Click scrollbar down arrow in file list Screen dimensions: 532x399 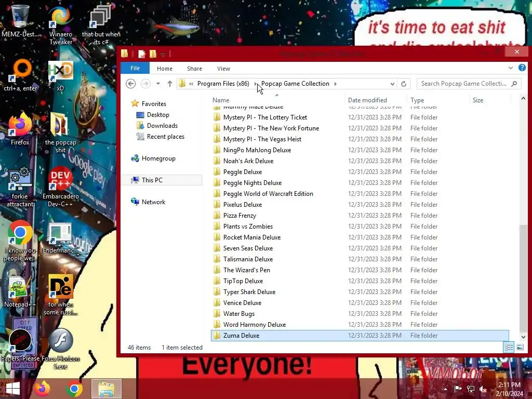(523, 337)
